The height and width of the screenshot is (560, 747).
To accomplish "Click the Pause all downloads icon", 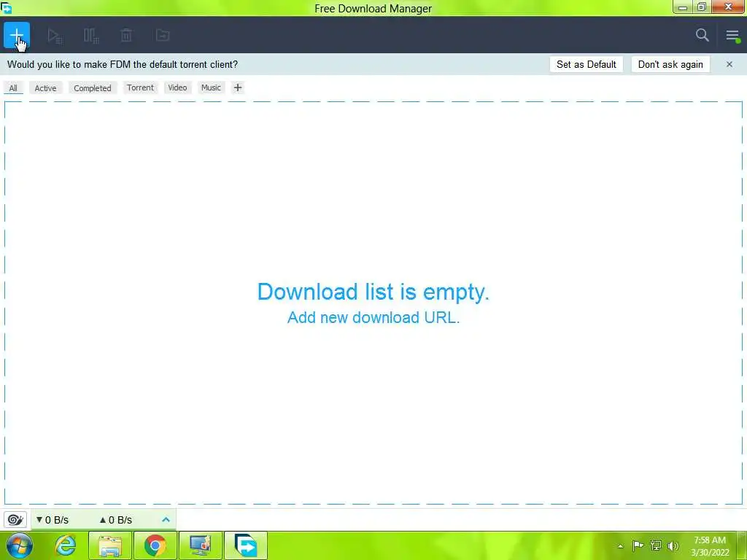I will pos(91,36).
